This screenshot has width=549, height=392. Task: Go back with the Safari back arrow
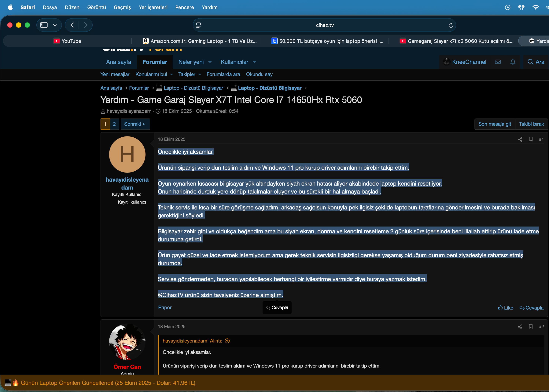[72, 25]
